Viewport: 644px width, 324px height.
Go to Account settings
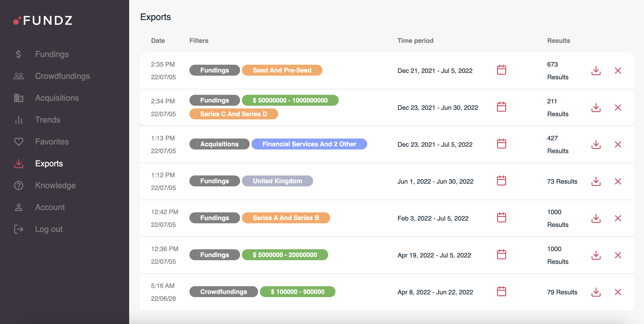[50, 207]
